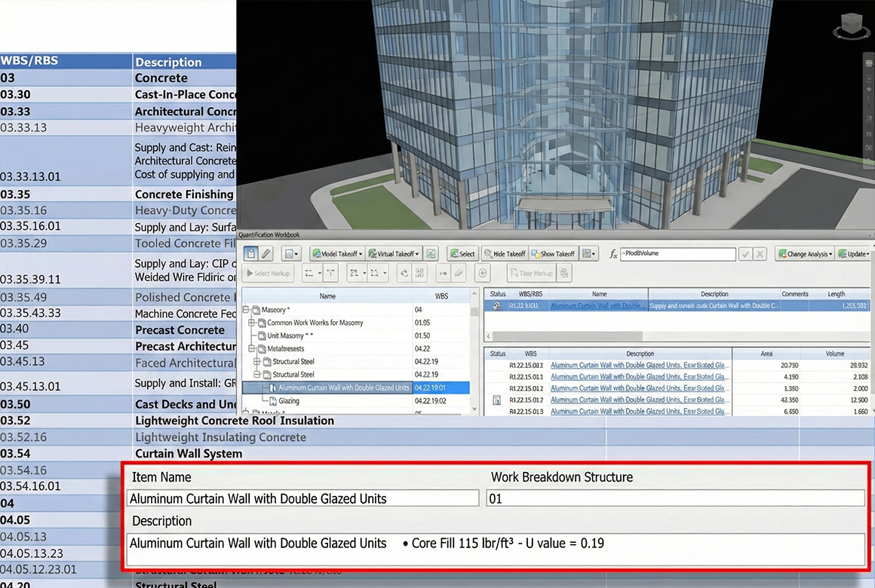Expand the Common Work Works for Masonry node
The width and height of the screenshot is (875, 588).
pyautogui.click(x=252, y=323)
